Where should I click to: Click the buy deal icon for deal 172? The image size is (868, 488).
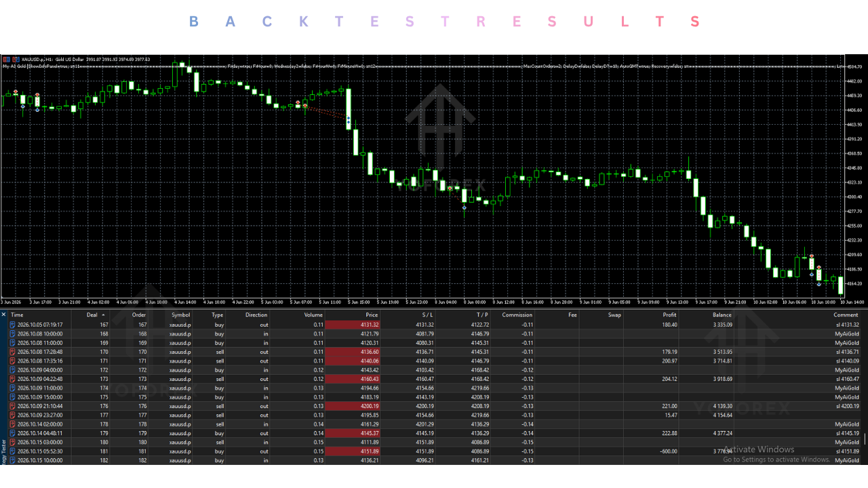[x=12, y=370]
